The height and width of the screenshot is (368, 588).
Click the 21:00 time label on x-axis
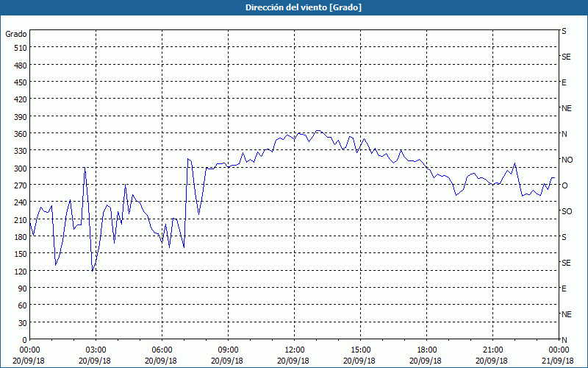(492, 350)
